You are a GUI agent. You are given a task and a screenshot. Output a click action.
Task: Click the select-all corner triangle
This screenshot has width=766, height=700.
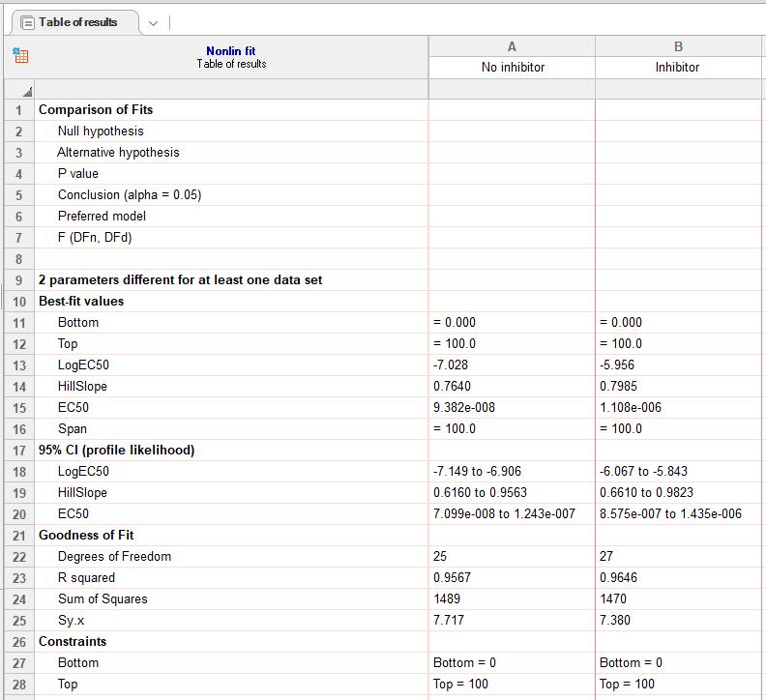coord(28,91)
